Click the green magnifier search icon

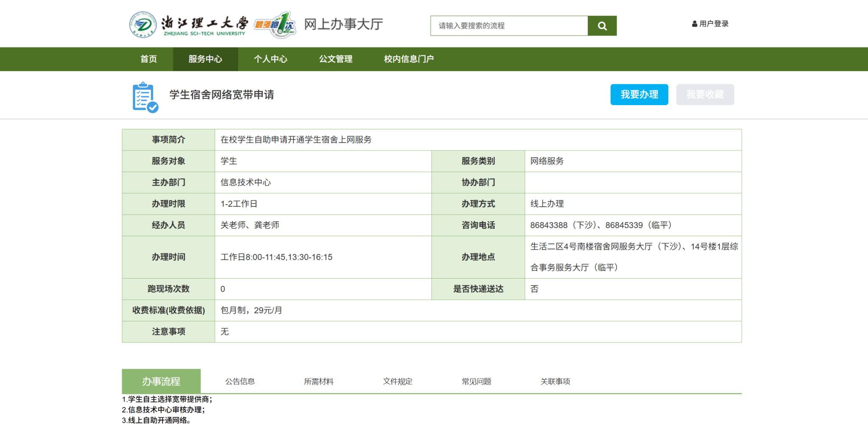[602, 26]
